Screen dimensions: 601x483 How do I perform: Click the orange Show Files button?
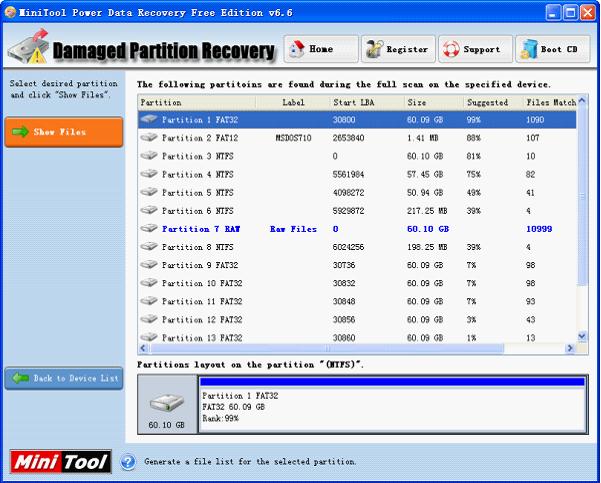pos(64,132)
